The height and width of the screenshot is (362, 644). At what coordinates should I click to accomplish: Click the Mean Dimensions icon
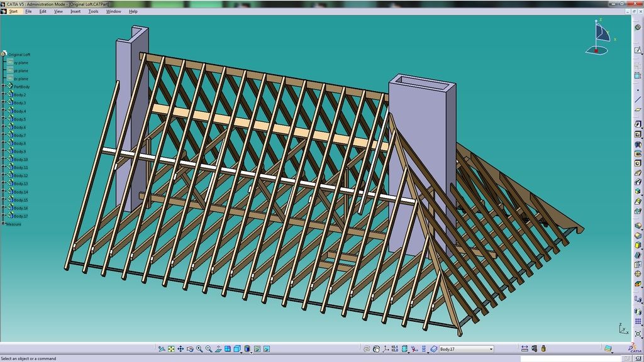click(x=395, y=349)
